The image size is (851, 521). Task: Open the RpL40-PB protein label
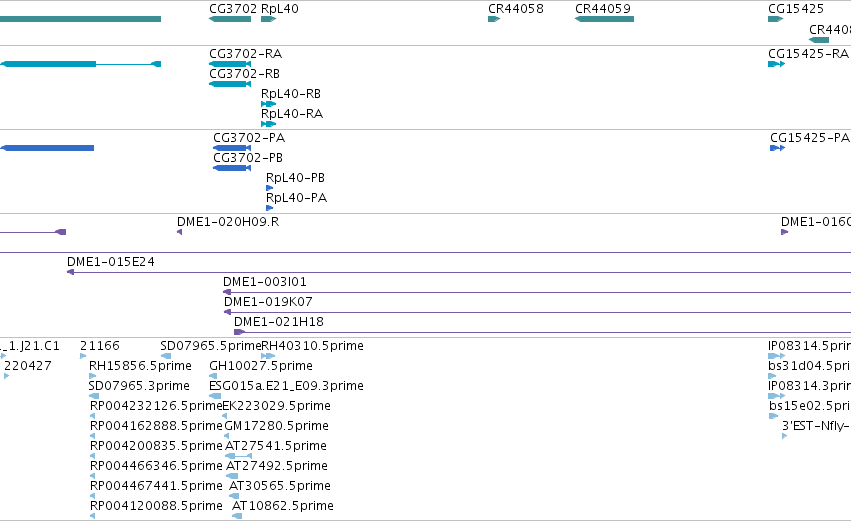[x=295, y=178]
